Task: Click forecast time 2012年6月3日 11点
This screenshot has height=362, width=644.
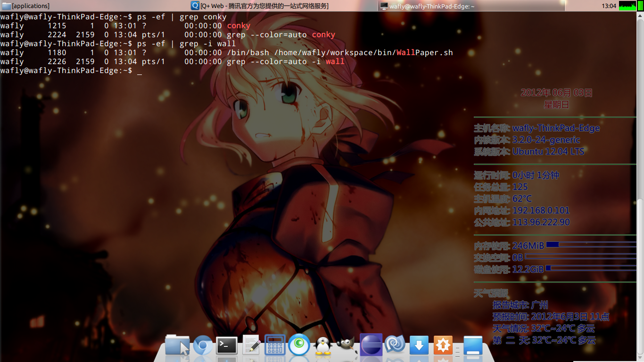Action: coord(551,317)
